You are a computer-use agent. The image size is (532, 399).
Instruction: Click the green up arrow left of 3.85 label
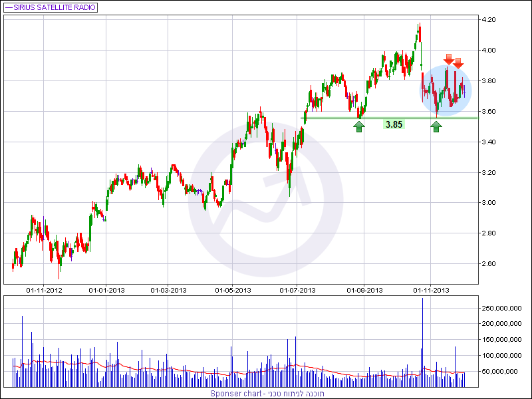pos(359,127)
